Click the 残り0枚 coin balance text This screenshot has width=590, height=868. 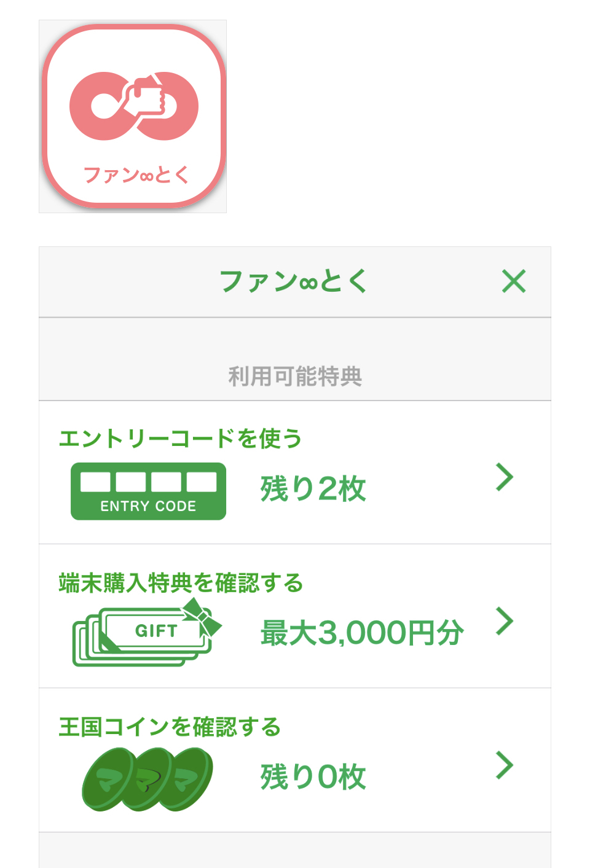[x=313, y=777]
